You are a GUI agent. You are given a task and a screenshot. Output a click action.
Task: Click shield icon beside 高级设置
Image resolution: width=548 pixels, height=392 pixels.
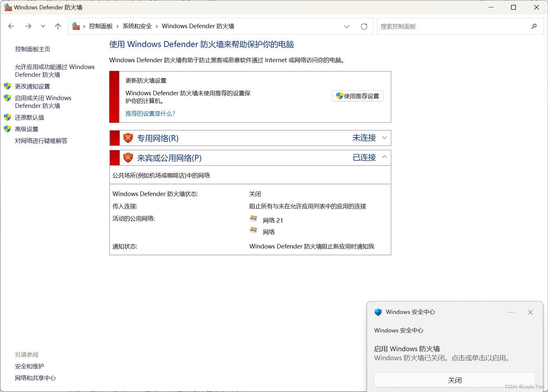[x=7, y=129]
